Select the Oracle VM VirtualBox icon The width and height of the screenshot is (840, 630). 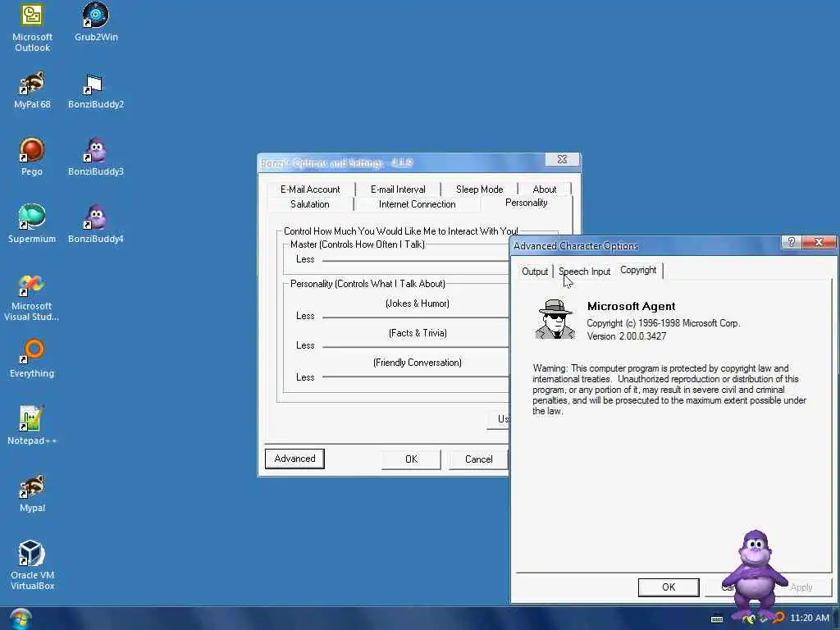pyautogui.click(x=32, y=564)
